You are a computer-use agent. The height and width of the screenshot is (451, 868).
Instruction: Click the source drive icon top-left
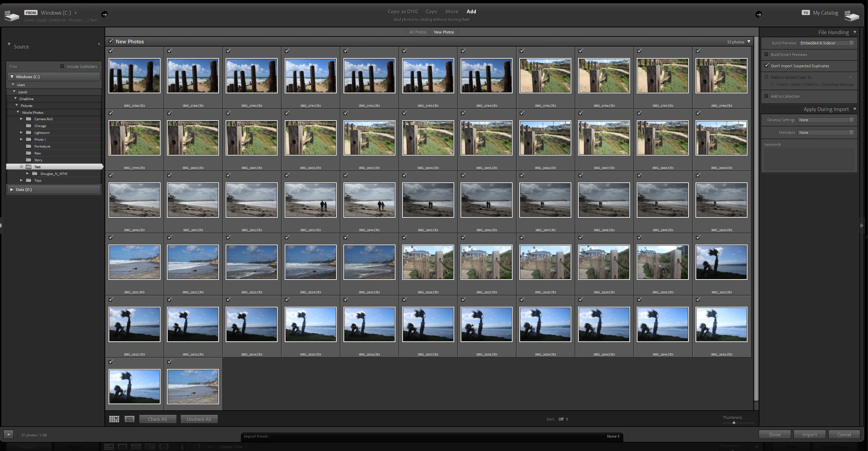tap(12, 16)
